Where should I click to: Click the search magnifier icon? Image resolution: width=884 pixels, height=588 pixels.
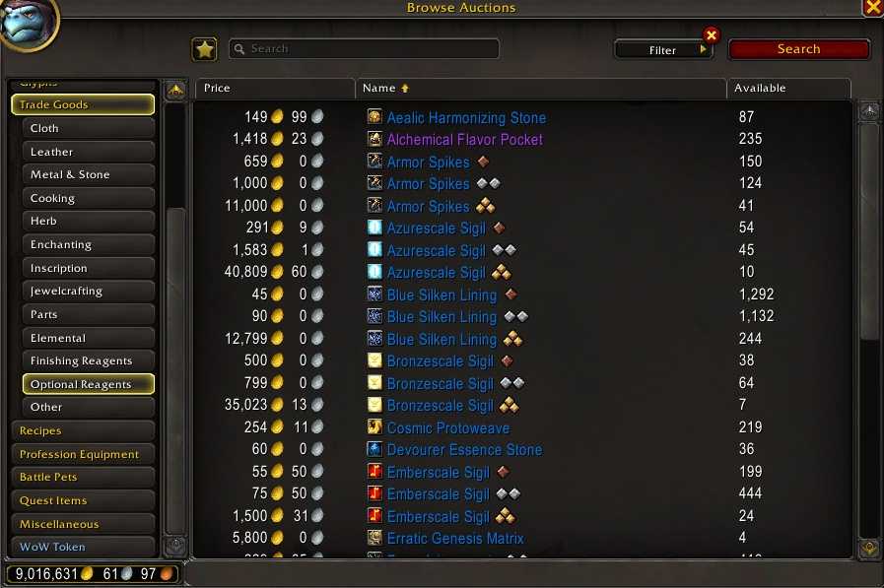tap(239, 49)
